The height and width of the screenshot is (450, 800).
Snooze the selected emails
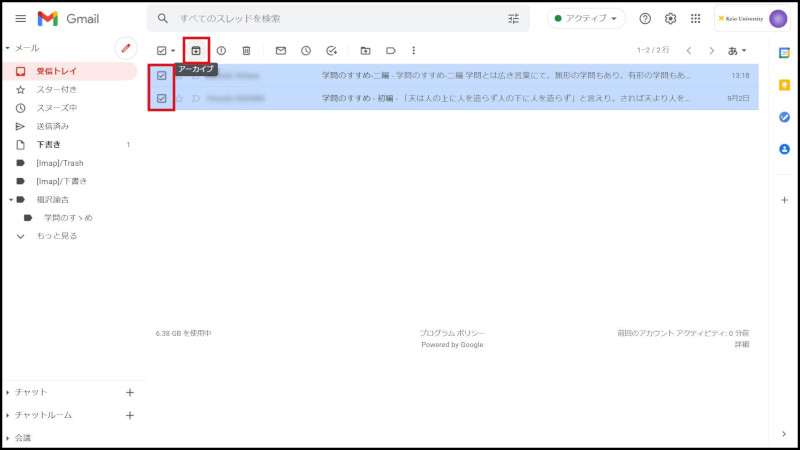(x=306, y=50)
